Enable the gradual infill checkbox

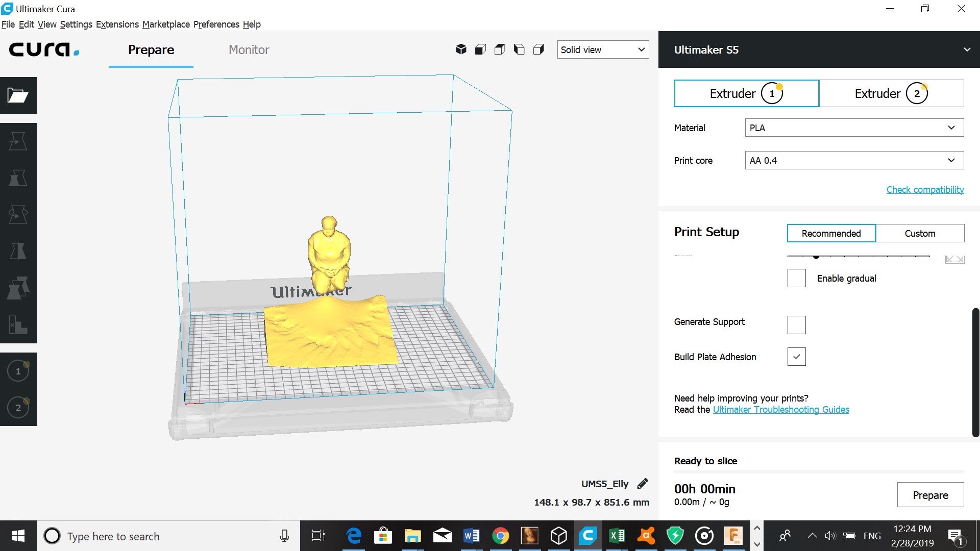coord(796,278)
